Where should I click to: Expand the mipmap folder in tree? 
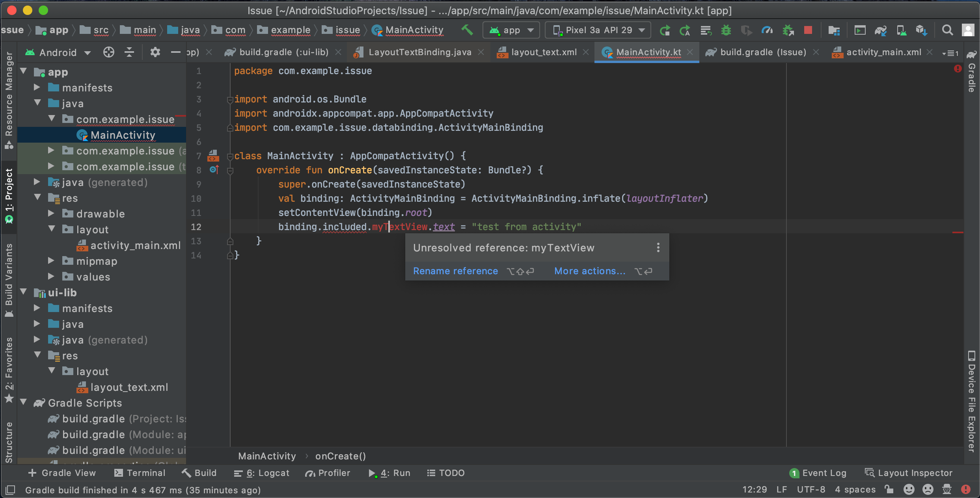(51, 261)
